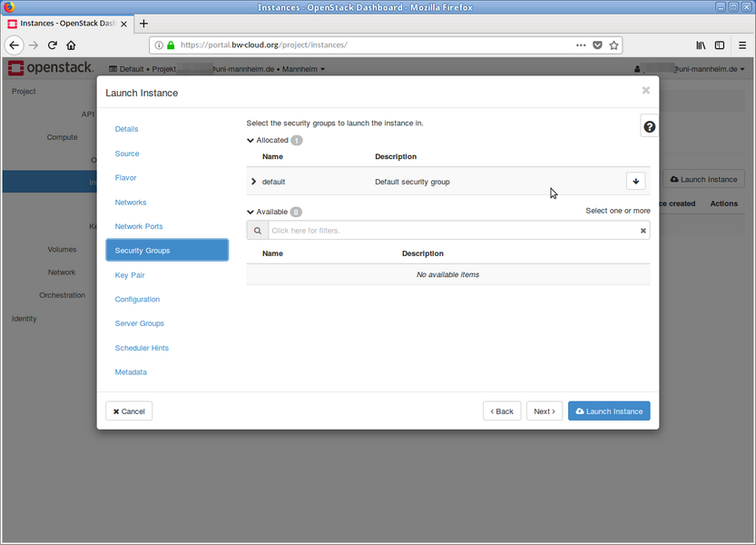The height and width of the screenshot is (545, 756).
Task: Expand the default security group row
Action: 253,181
